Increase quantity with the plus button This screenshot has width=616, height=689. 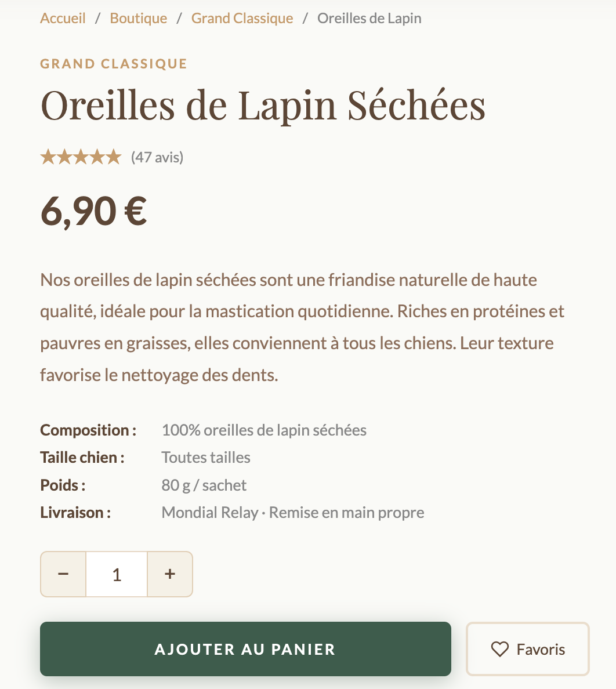[x=170, y=574]
